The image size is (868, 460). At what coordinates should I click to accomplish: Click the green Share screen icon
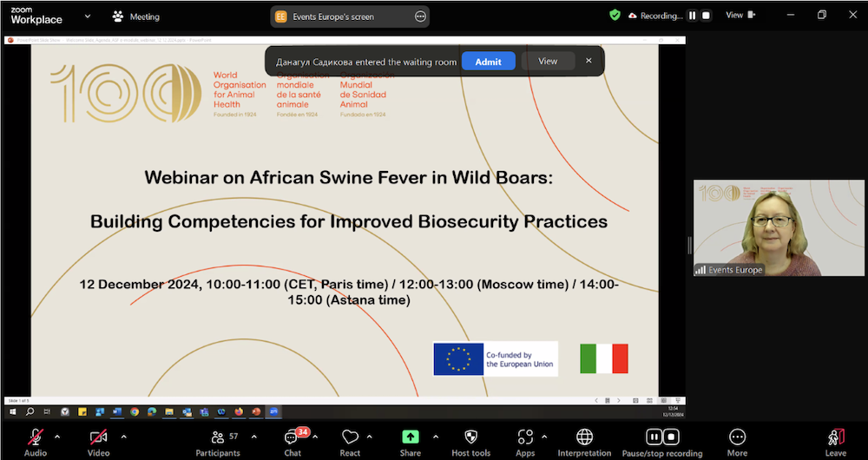coord(411,437)
